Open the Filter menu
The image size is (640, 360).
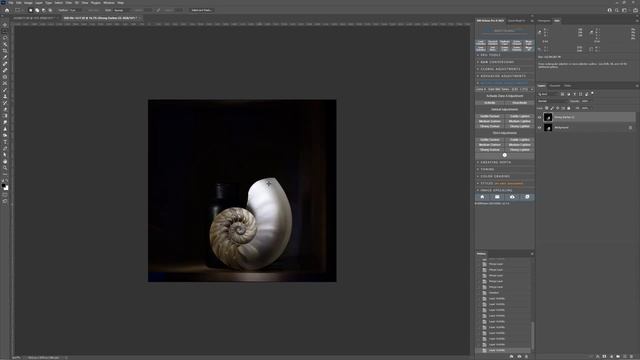coord(69,3)
